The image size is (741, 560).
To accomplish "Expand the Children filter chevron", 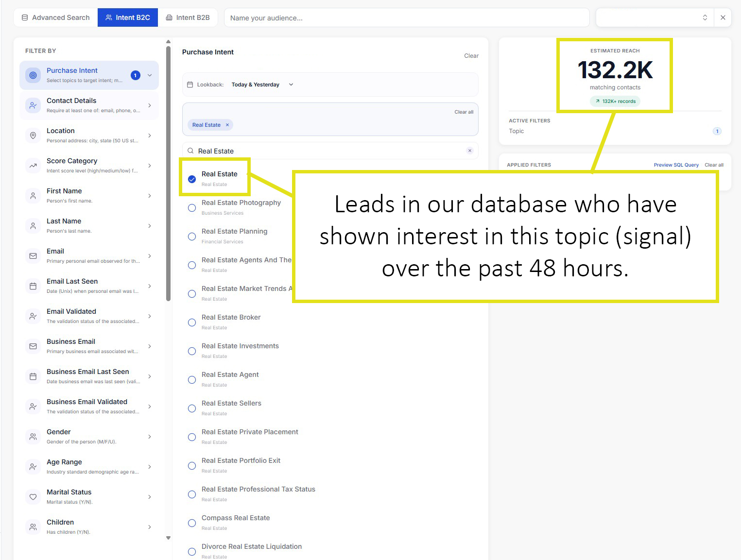I will (x=150, y=527).
